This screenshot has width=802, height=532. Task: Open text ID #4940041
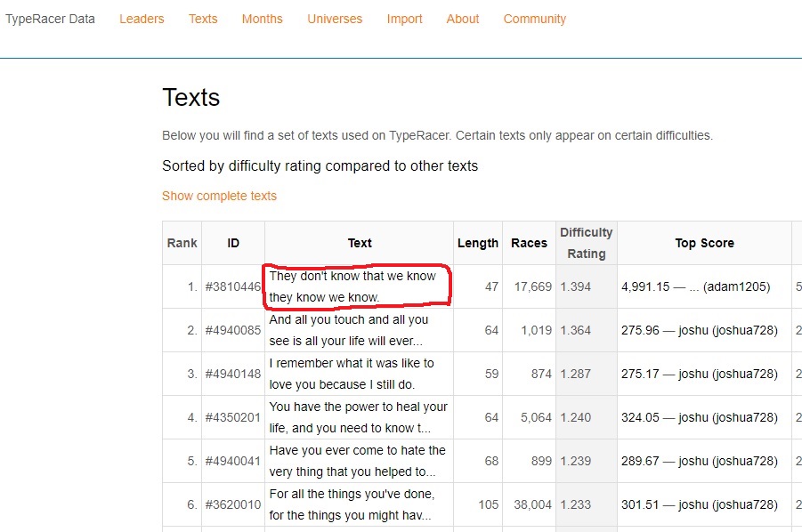click(233, 461)
